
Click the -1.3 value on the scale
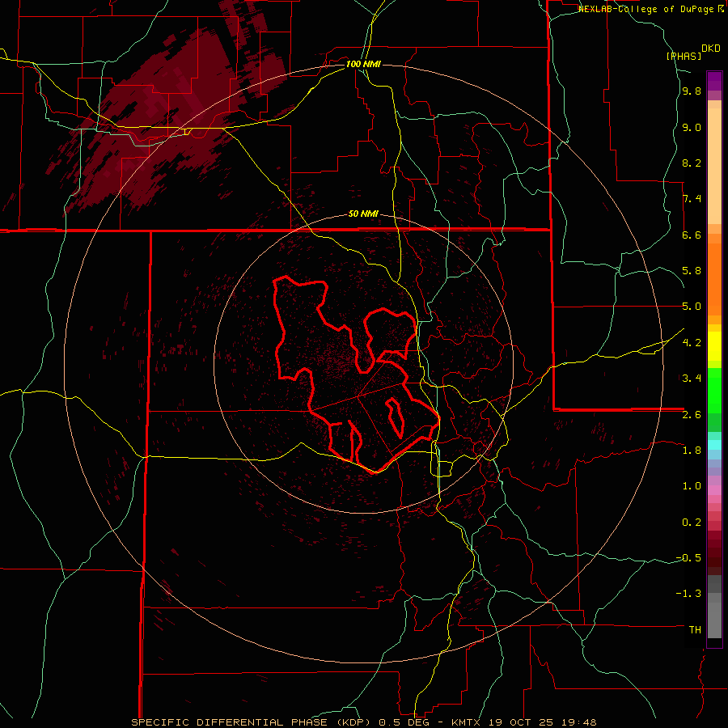[688, 594]
